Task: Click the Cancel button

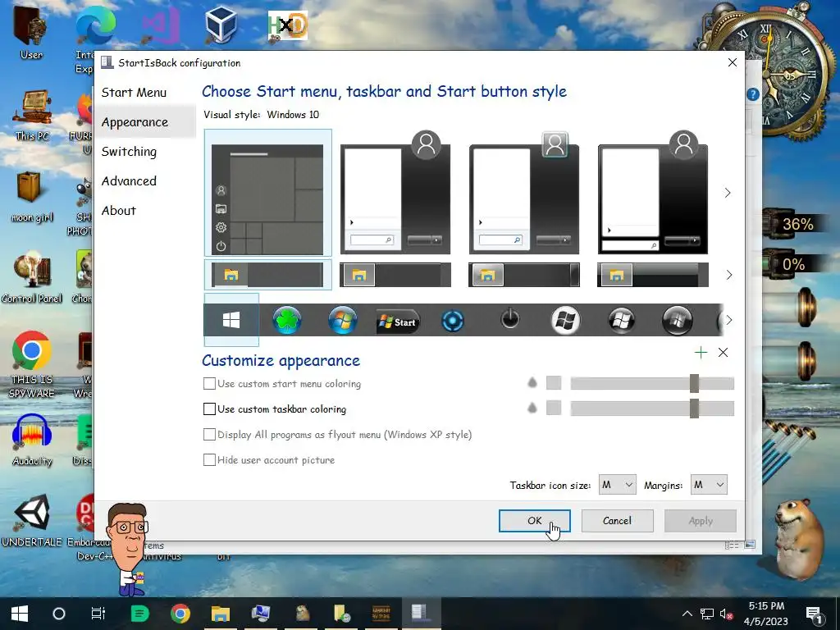Action: [617, 521]
